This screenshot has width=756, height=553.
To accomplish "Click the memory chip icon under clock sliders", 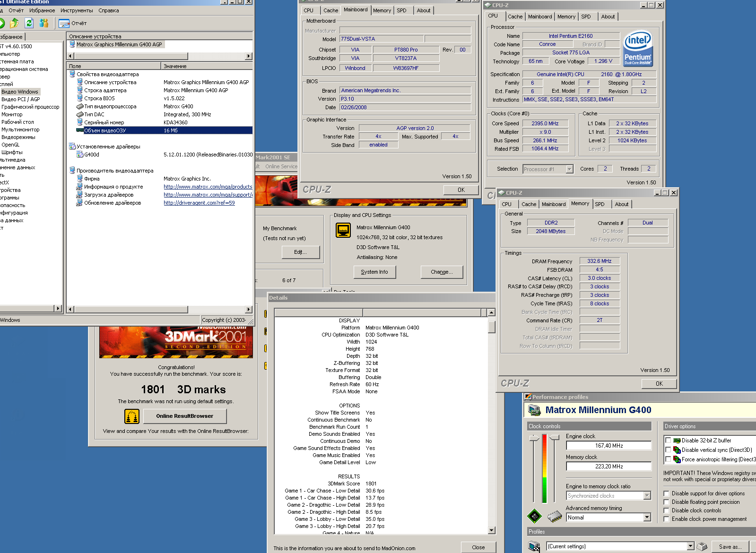I will pos(555,516).
